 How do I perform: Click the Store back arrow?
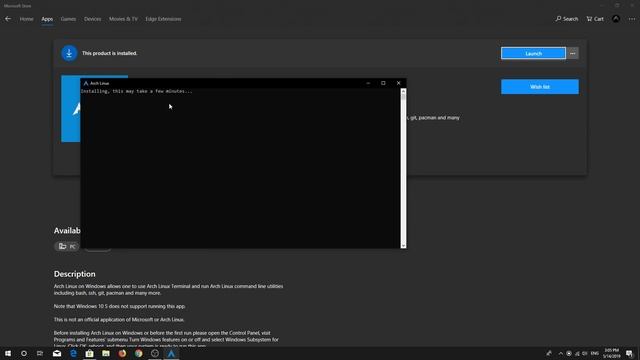coord(8,19)
